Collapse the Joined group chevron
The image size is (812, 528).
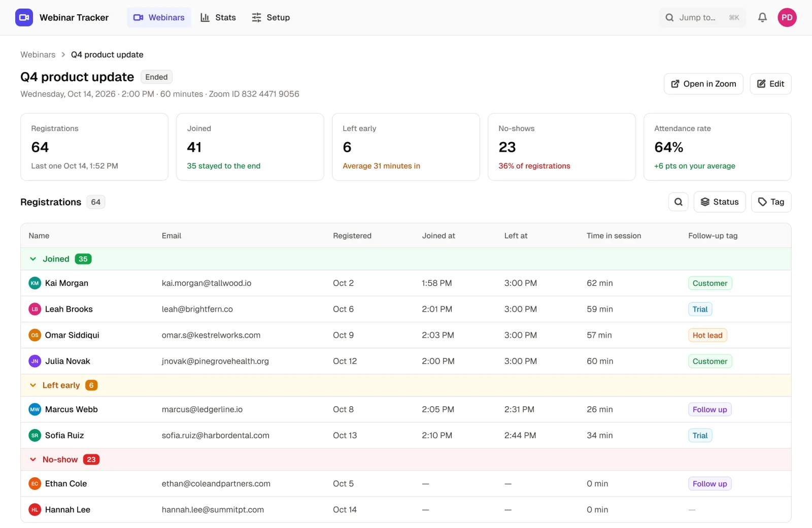click(33, 259)
